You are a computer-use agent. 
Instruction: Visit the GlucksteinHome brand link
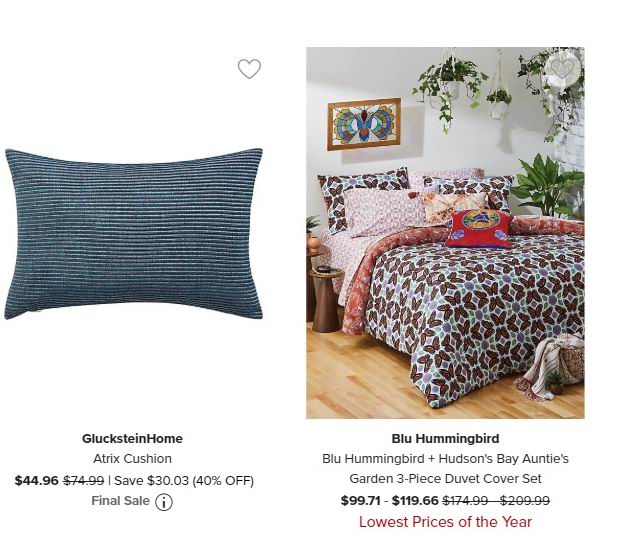coord(132,438)
